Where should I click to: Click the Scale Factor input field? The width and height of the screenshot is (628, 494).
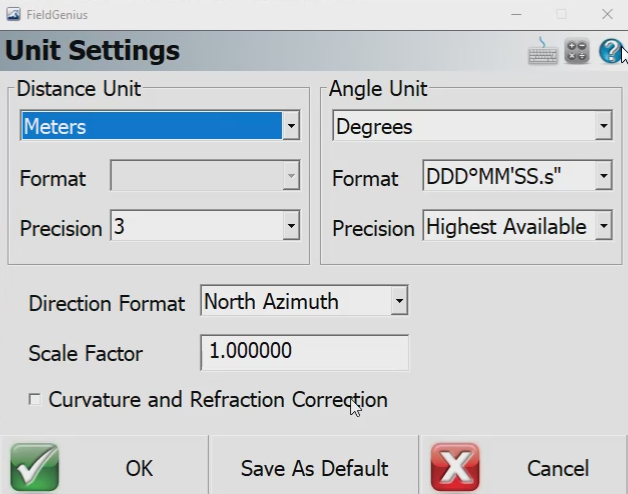point(304,353)
